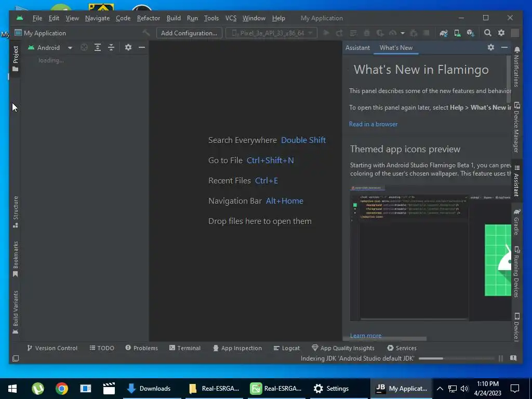Viewport: 532px width, 399px height.
Task: Open the Refactor menu
Action: coord(148,18)
